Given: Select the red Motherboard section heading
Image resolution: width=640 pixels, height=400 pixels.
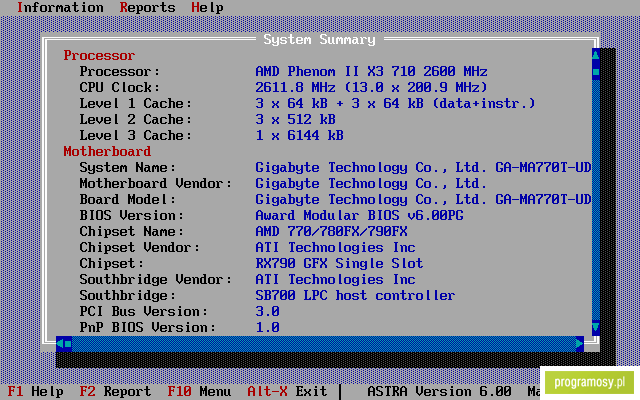Looking at the screenshot, I should (107, 151).
